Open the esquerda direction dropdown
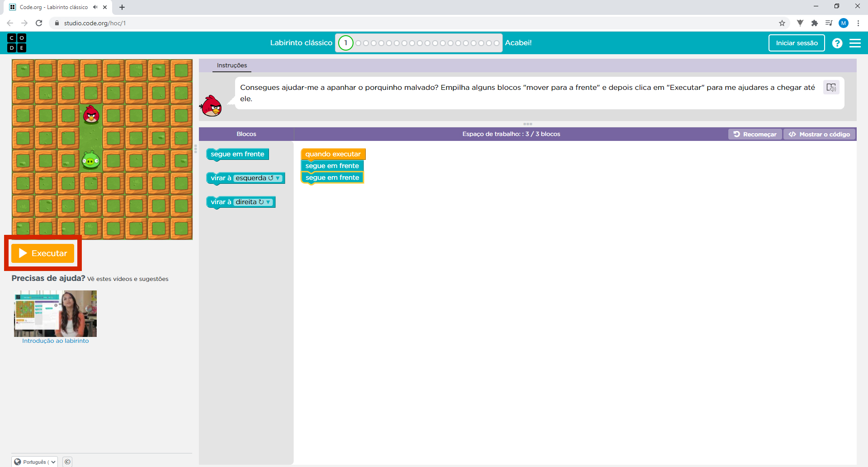868x467 pixels. click(258, 178)
